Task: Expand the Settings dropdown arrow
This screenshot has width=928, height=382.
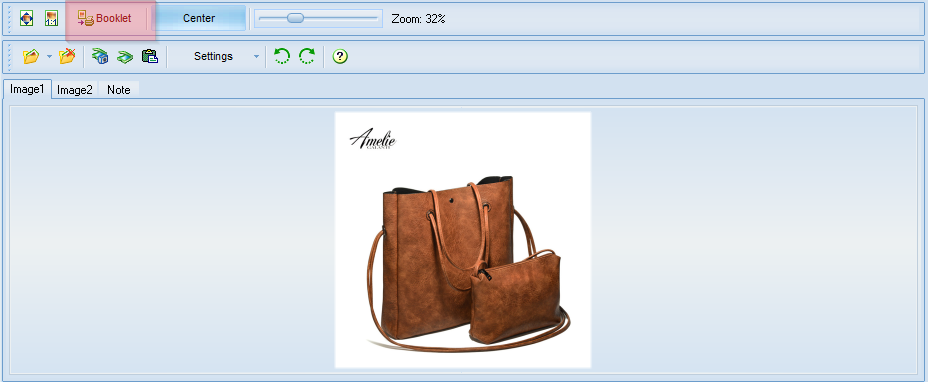Action: point(256,56)
